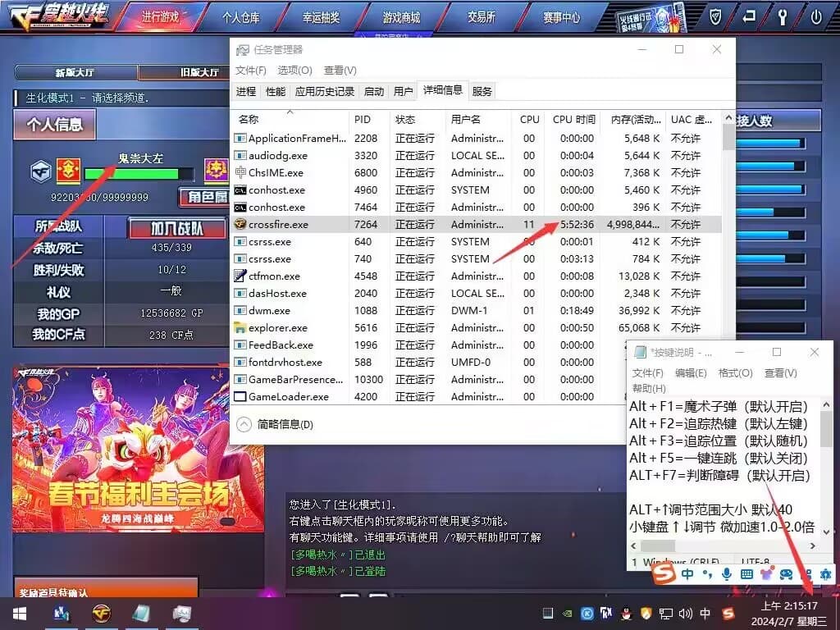Click the KK app icon next to Start
This screenshot has height=630, width=840.
[x=61, y=614]
